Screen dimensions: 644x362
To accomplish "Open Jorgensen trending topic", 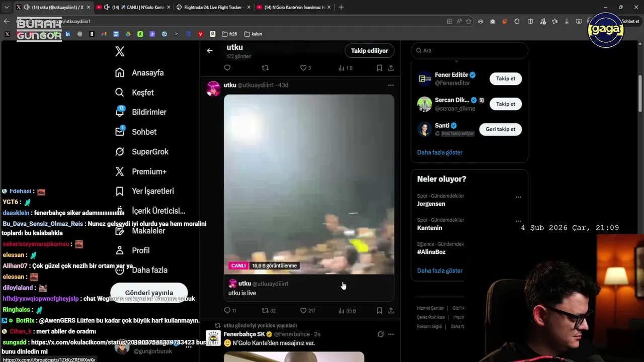I will click(431, 204).
